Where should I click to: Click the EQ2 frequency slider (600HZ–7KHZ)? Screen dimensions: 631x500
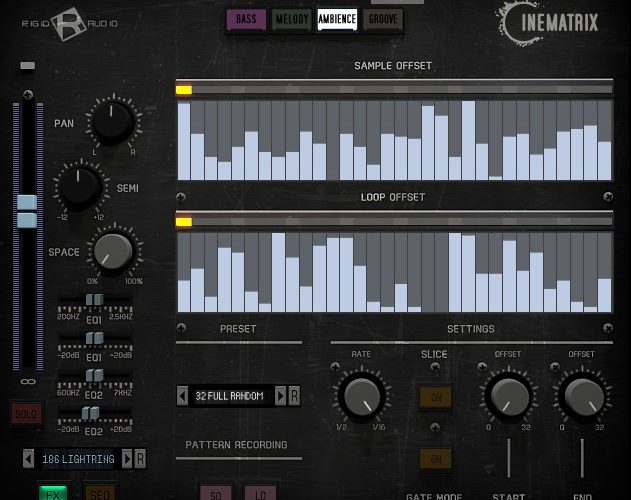coord(95,375)
